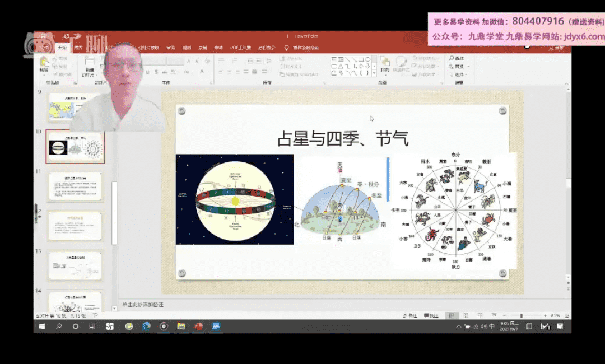Open the Home ribbon tab
Image resolution: width=605 pixels, height=364 pixels.
pyautogui.click(x=62, y=48)
